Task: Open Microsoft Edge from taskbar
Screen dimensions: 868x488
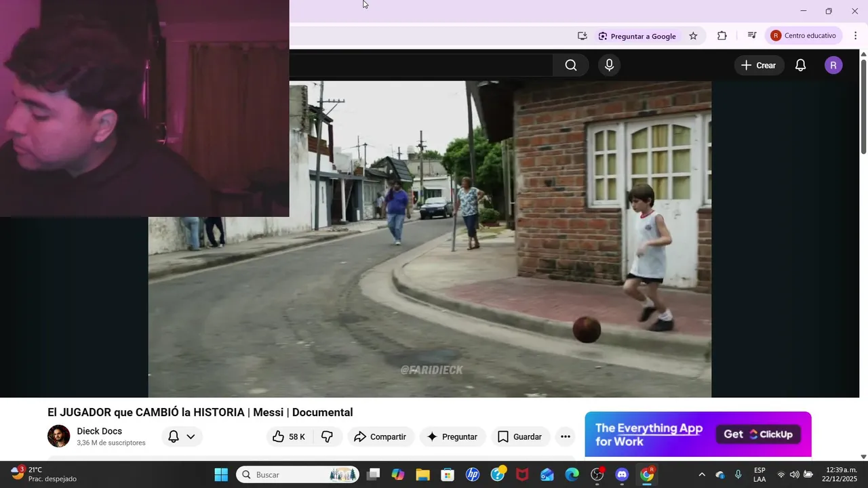Action: [x=572, y=474]
